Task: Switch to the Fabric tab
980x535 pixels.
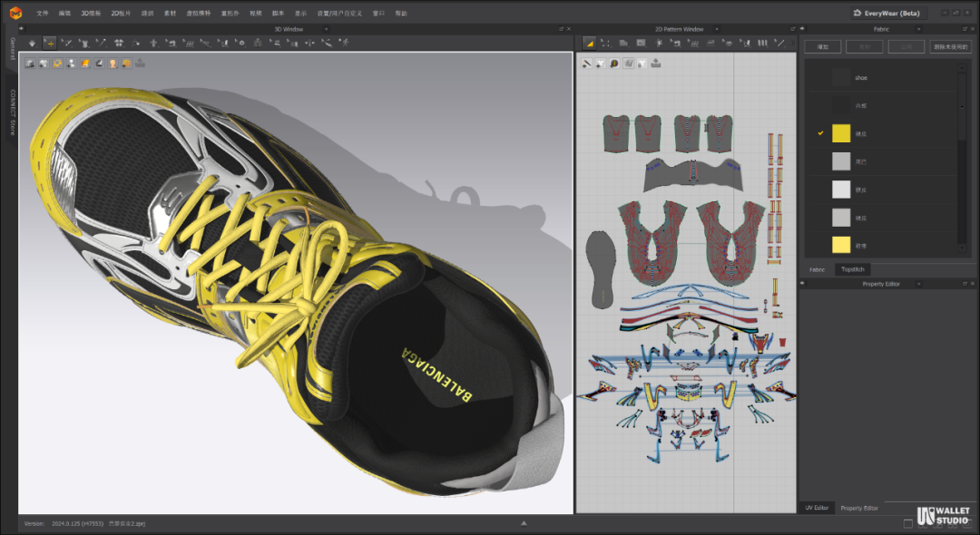Action: tap(818, 269)
